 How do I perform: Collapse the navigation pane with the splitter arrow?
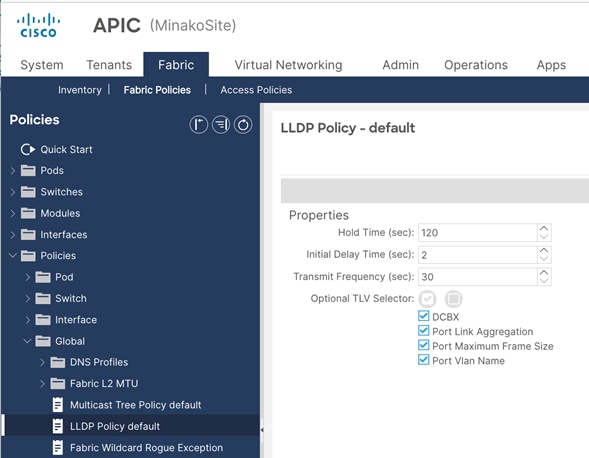(x=262, y=429)
